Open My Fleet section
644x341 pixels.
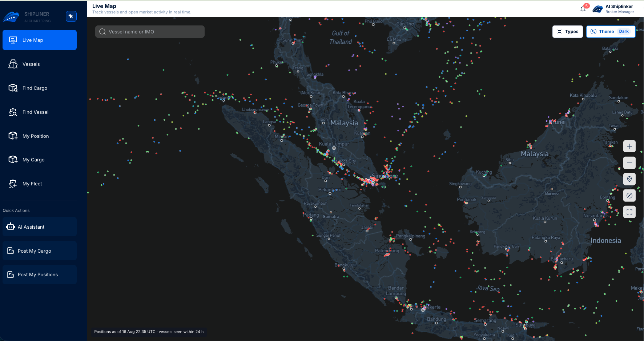click(40, 184)
